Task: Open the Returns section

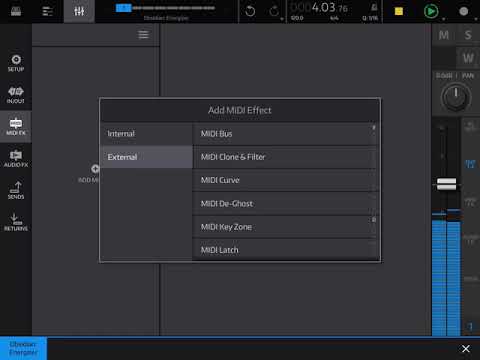Action: pos(16,222)
